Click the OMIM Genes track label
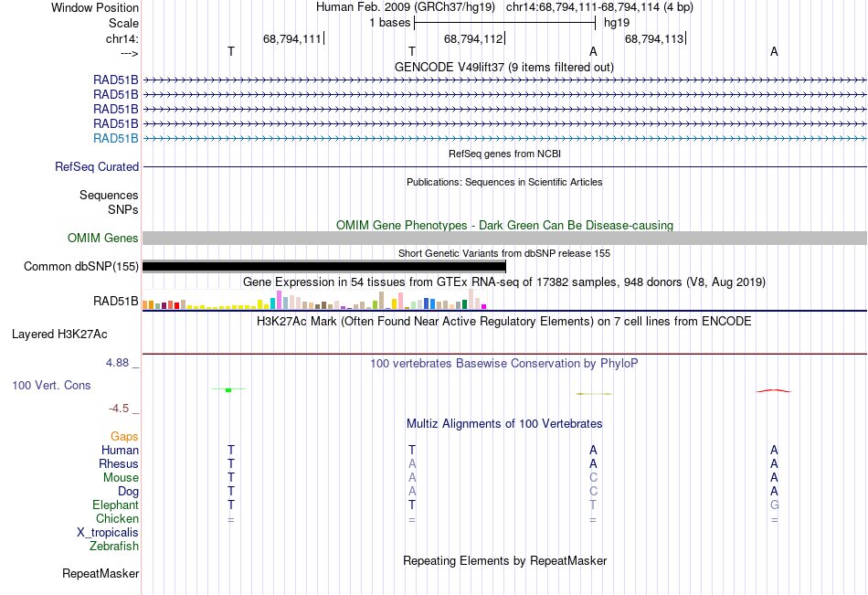The height and width of the screenshot is (595, 868). 102,239
